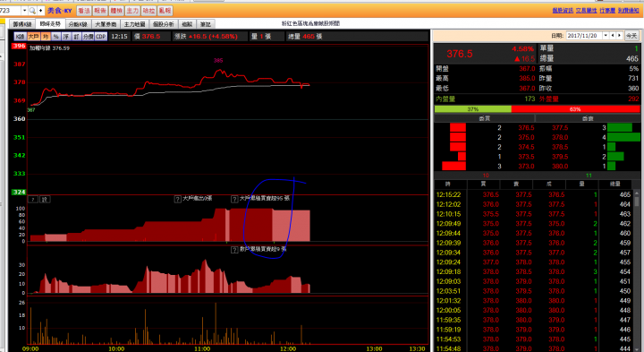The width and height of the screenshot is (644, 352).
Task: Toggle the 浮 chart option button
Action: (66, 37)
